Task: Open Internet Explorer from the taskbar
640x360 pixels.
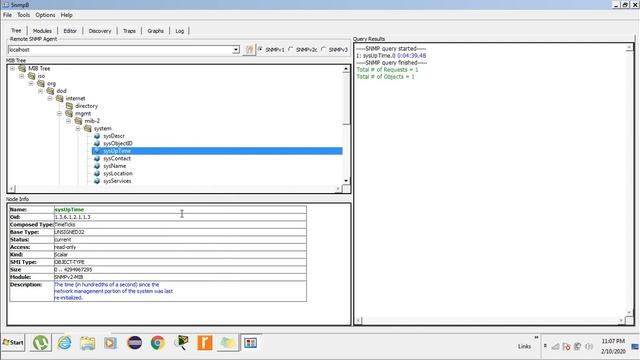Action: (64, 343)
